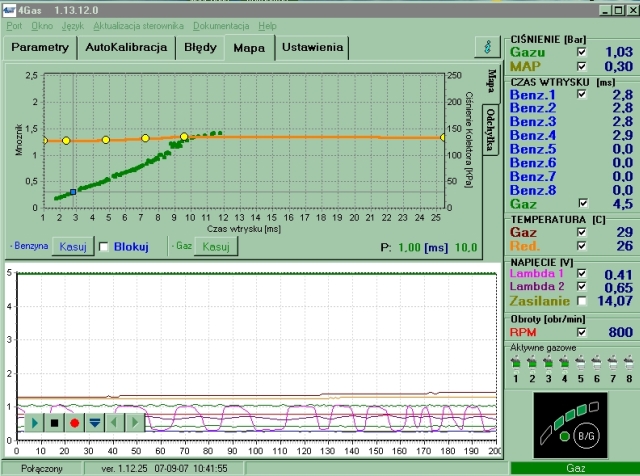Click the blue down-arrow save icon
Image resolution: width=640 pixels, height=476 pixels.
pos(95,423)
